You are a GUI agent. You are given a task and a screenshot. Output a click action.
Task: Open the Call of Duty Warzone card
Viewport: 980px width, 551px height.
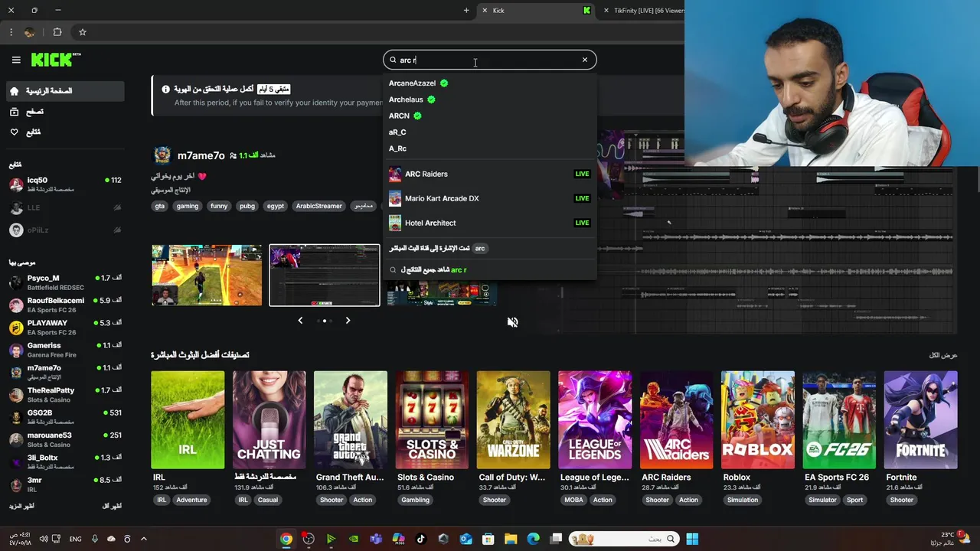[513, 420]
